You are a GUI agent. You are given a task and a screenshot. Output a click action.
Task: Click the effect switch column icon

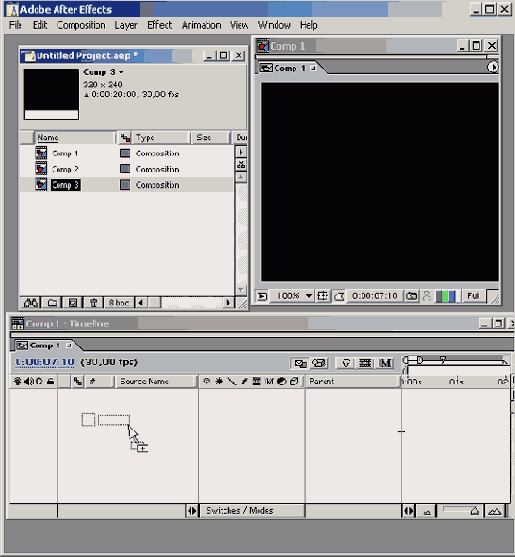pyautogui.click(x=244, y=381)
